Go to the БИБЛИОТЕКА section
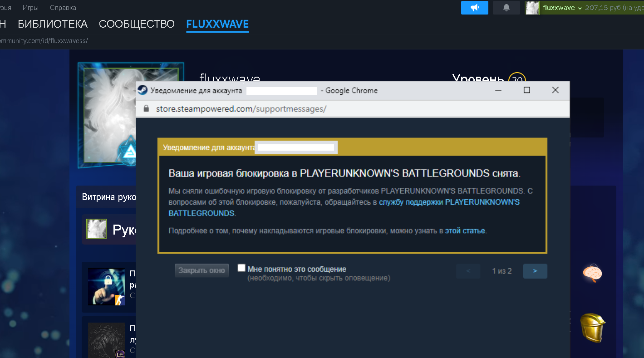 click(x=53, y=24)
